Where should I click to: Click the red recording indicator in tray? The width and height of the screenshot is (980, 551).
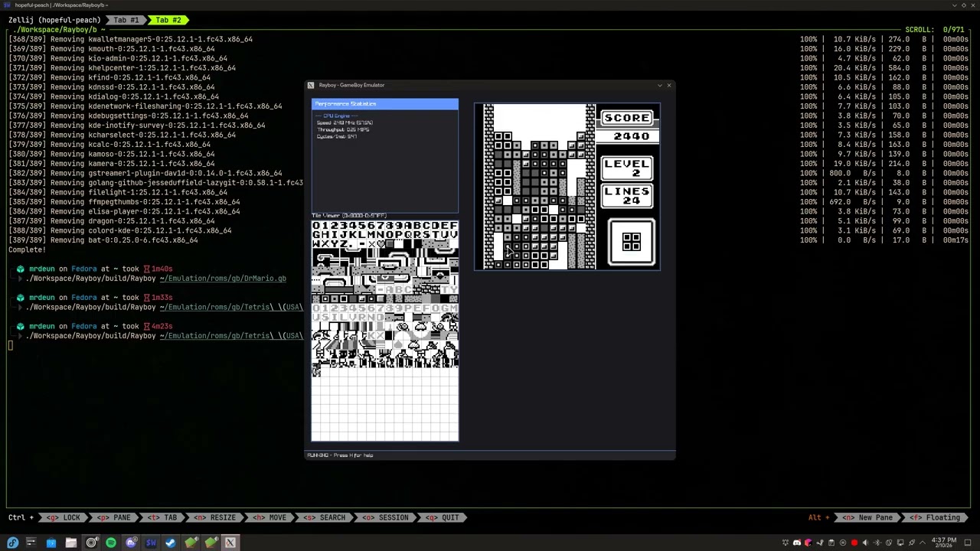[x=854, y=543]
